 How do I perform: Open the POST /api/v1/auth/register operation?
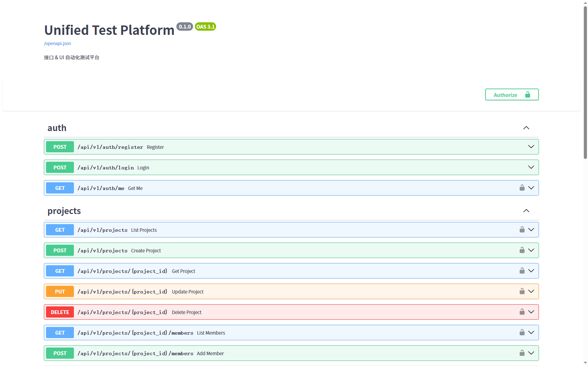pyautogui.click(x=291, y=147)
